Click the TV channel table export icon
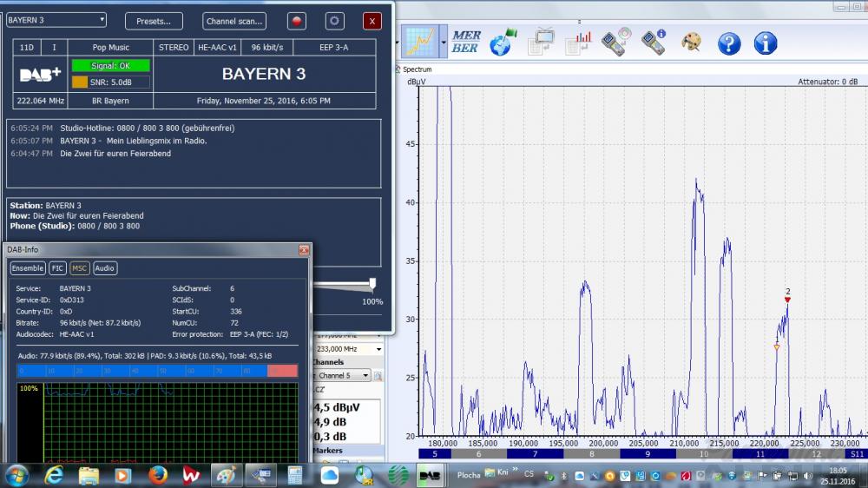 pos(541,42)
